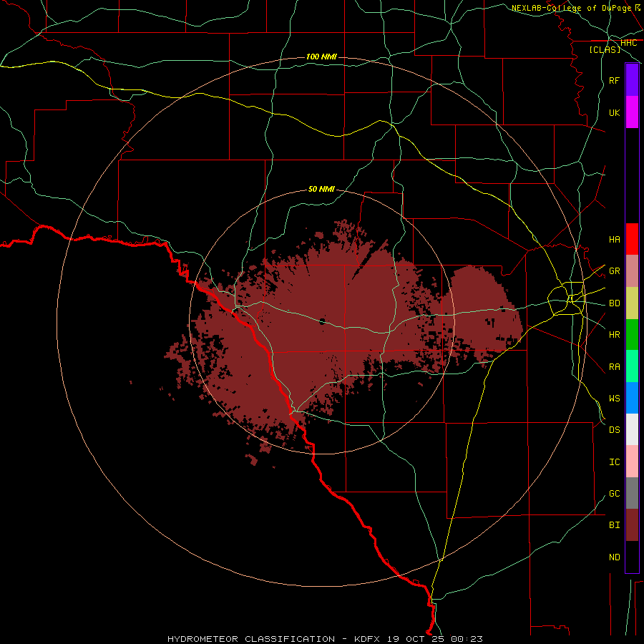644x644 pixels.
Task: Click the 'BD' legend label
Action: point(614,303)
